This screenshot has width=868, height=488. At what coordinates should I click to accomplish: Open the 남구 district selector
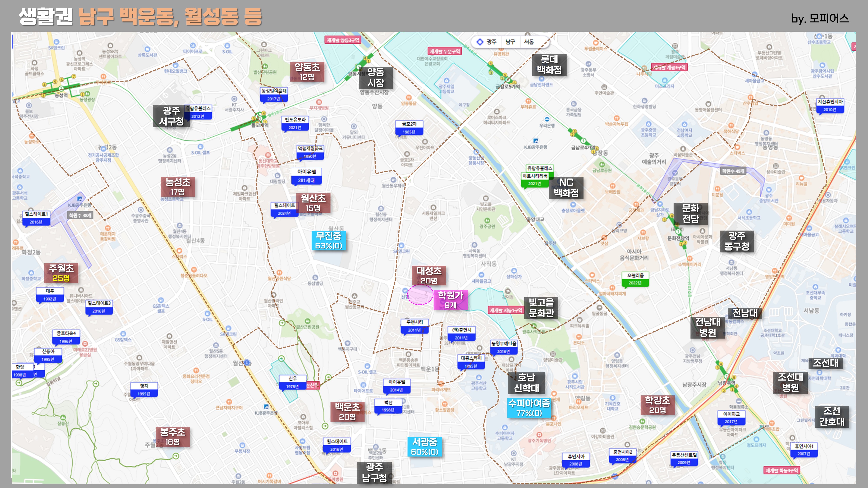[510, 42]
